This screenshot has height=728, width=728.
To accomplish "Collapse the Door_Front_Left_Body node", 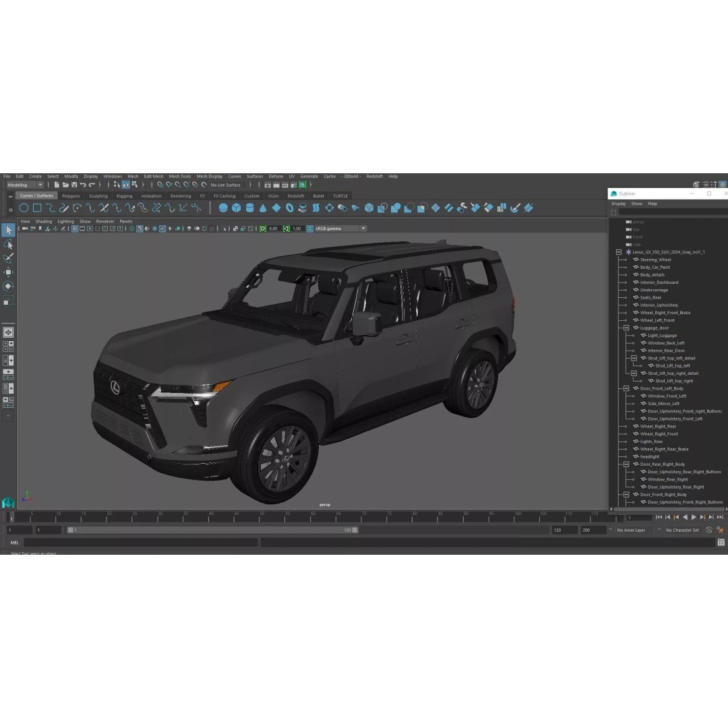I will [x=626, y=388].
